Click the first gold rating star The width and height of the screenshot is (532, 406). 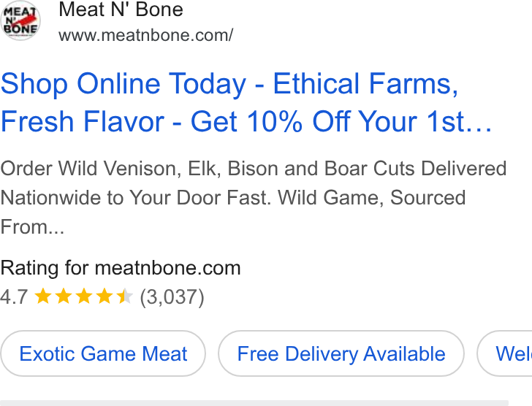click(x=43, y=296)
